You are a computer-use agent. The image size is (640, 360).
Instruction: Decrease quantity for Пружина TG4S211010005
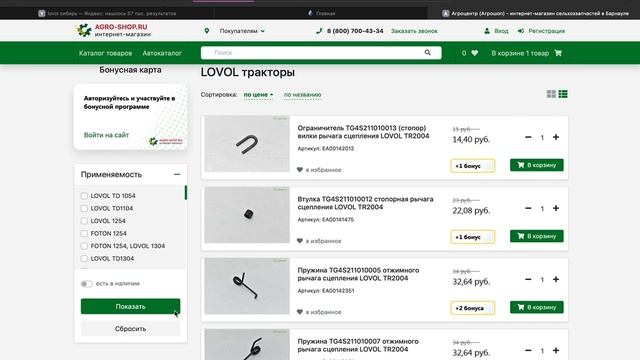pyautogui.click(x=528, y=279)
